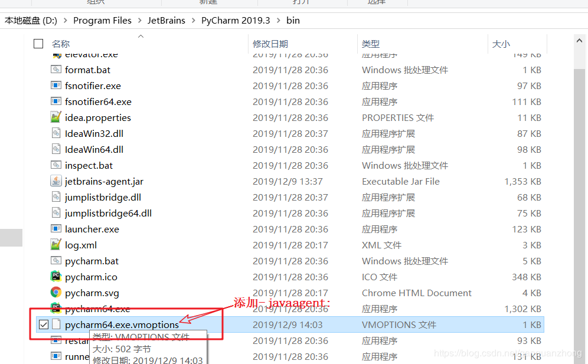Click the Chrome icon of pycharm.svg
The image size is (588, 364).
(x=56, y=293)
